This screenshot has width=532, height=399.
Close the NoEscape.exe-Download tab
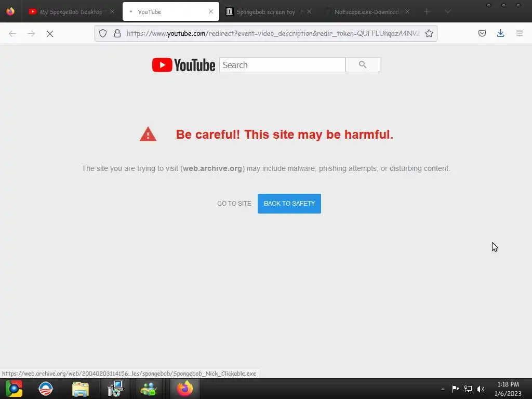point(407,11)
